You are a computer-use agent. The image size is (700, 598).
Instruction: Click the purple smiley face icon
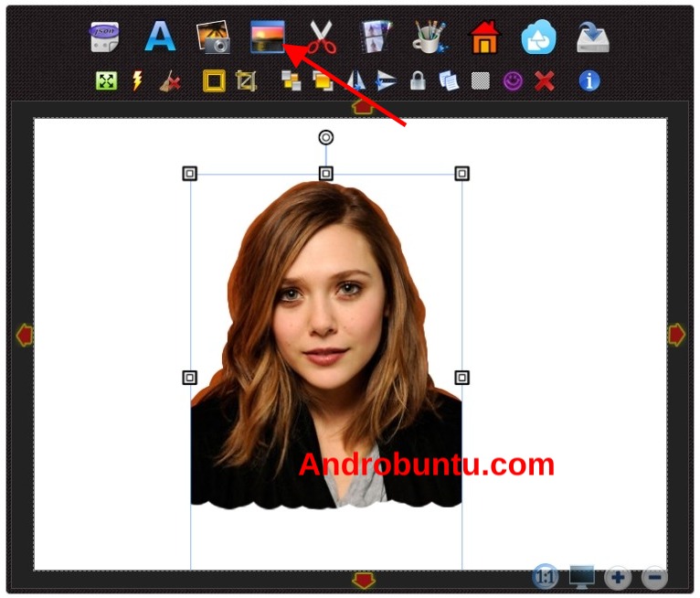pos(513,81)
